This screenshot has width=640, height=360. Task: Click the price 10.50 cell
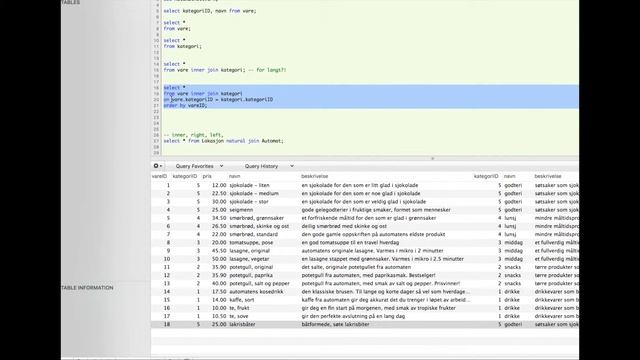[x=219, y=316]
